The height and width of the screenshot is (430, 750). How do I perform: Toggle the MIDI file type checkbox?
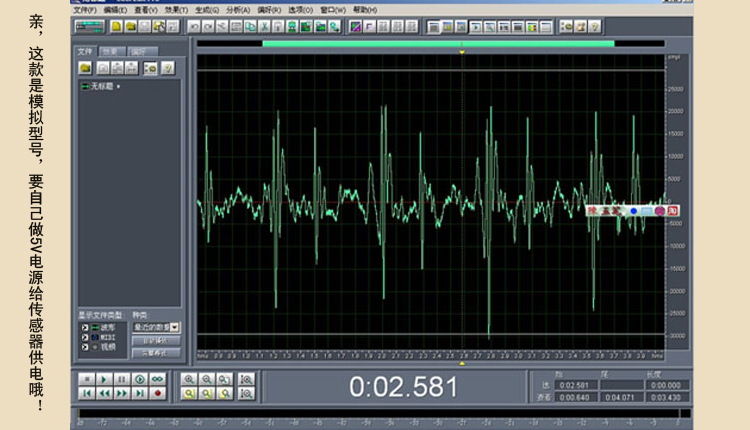85,337
